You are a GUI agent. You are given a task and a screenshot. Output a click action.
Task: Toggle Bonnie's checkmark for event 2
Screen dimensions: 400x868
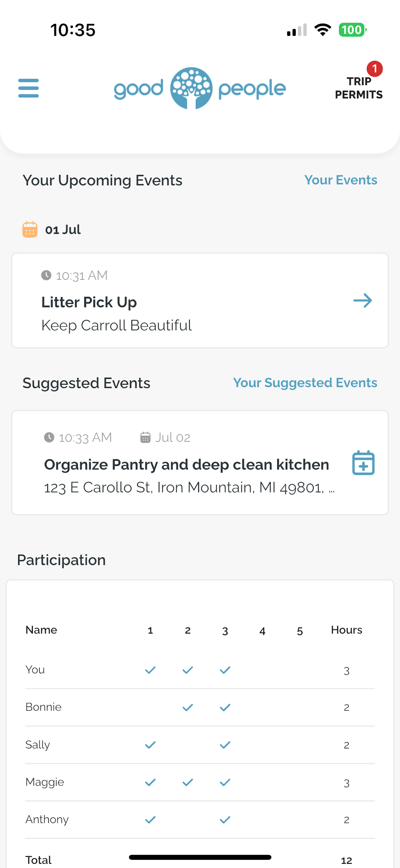click(x=188, y=707)
